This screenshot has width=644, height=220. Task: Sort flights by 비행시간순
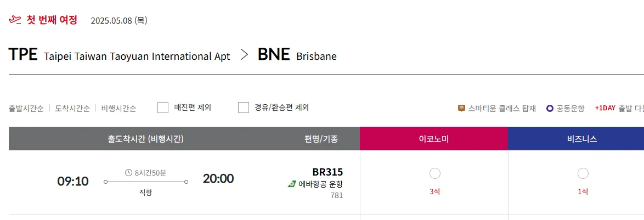pos(118,108)
